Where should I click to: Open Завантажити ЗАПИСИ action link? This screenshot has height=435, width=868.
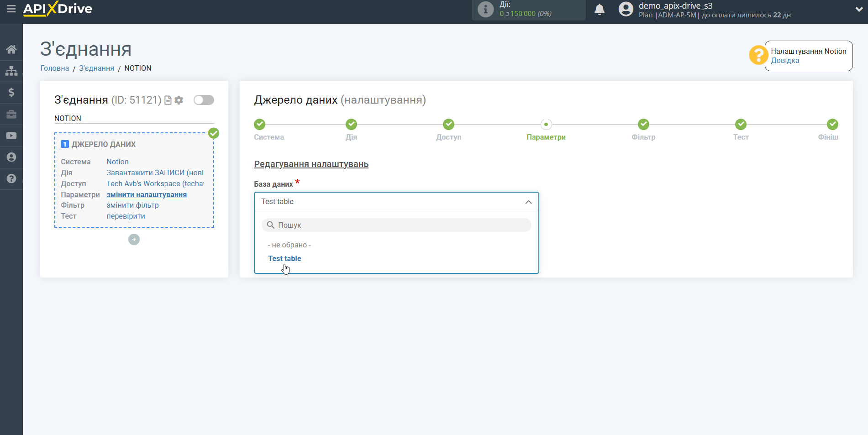[x=155, y=173]
